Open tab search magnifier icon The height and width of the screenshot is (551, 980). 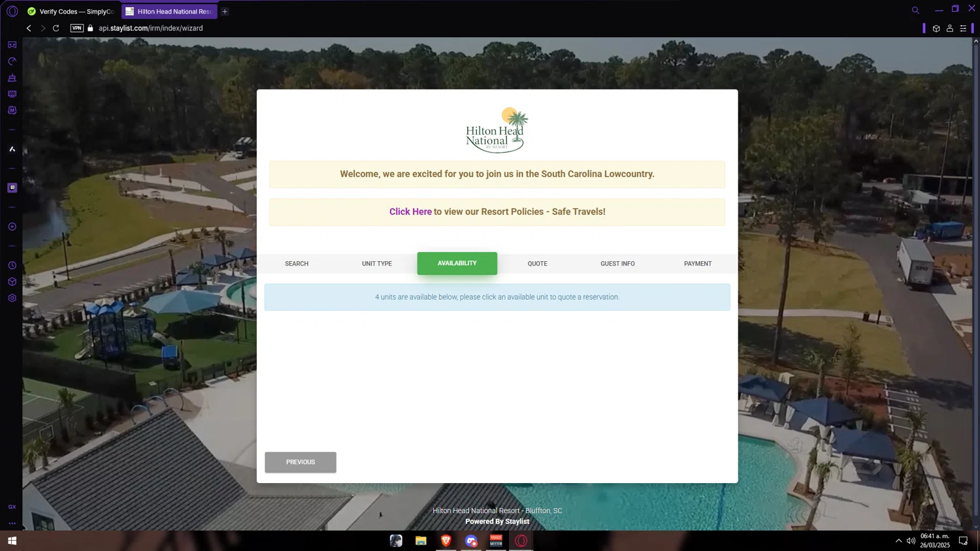[x=915, y=10]
